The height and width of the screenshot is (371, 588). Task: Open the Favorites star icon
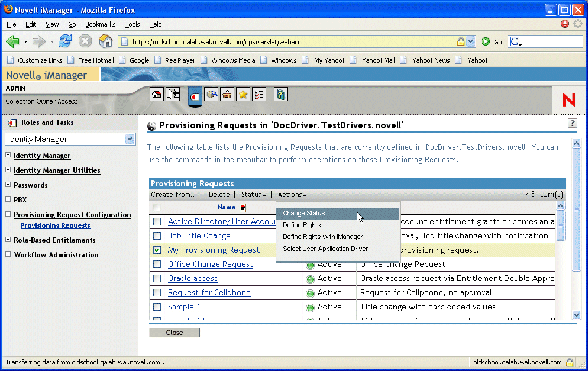click(x=243, y=95)
